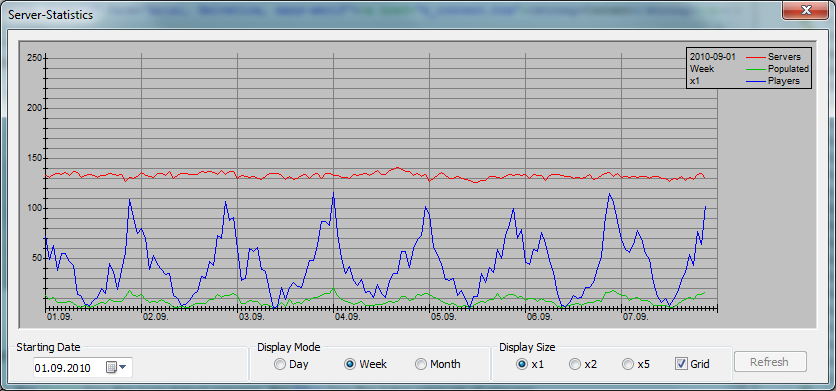Click the 03.09. axis date label
Image resolution: width=836 pixels, height=391 pixels.
pos(252,317)
